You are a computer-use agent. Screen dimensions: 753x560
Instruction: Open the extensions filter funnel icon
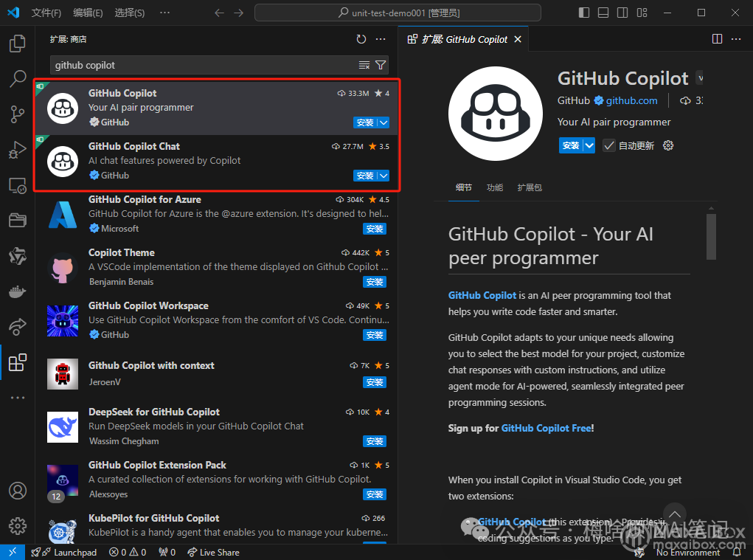380,65
